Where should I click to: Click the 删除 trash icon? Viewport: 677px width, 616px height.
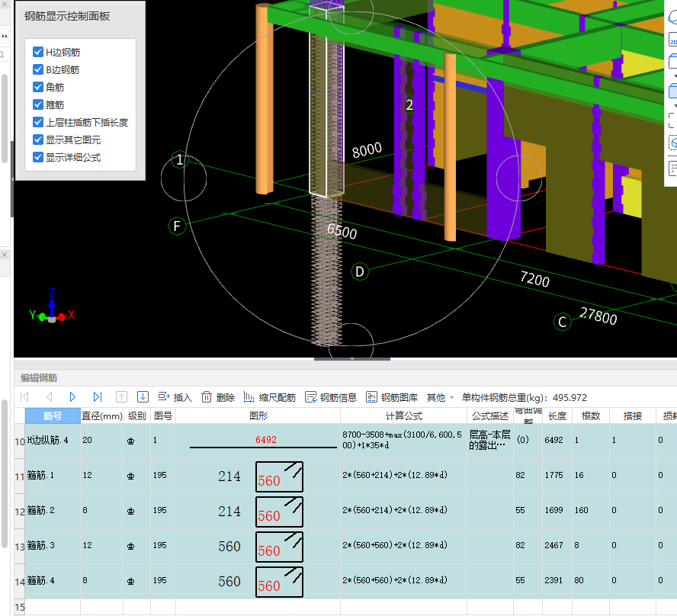[x=207, y=396]
